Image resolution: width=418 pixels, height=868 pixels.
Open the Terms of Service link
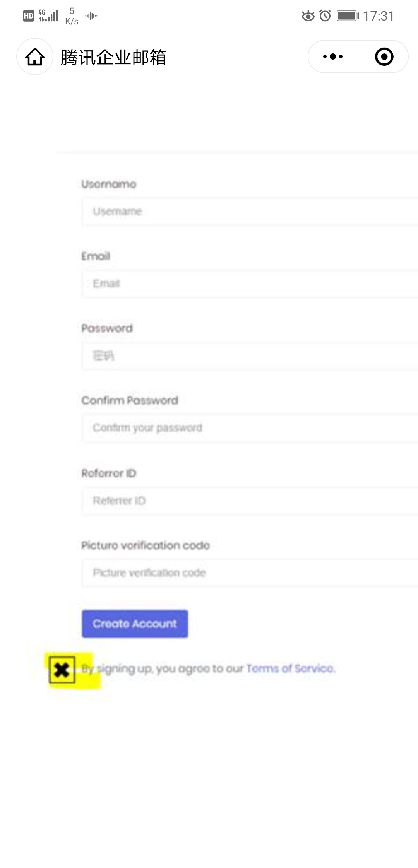pos(291,668)
